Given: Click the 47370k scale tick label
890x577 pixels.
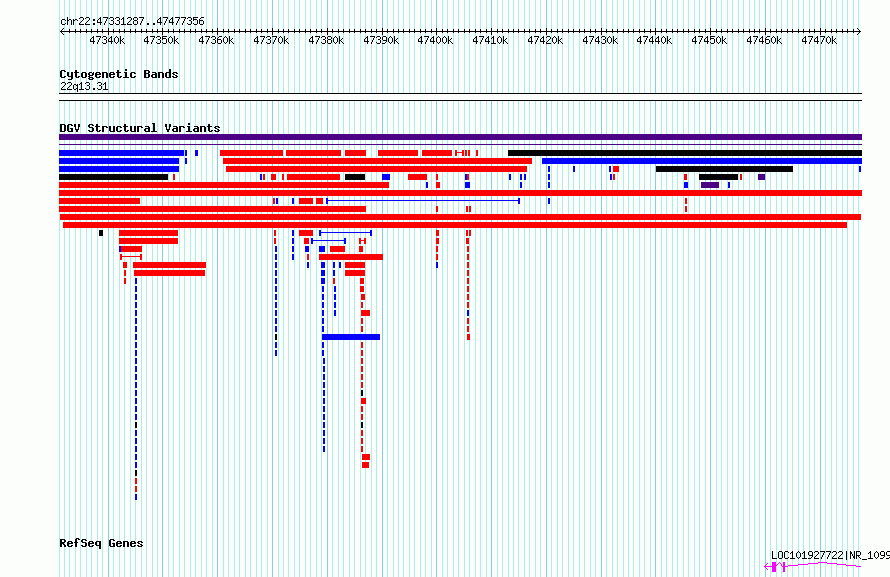Looking at the screenshot, I should [x=271, y=40].
